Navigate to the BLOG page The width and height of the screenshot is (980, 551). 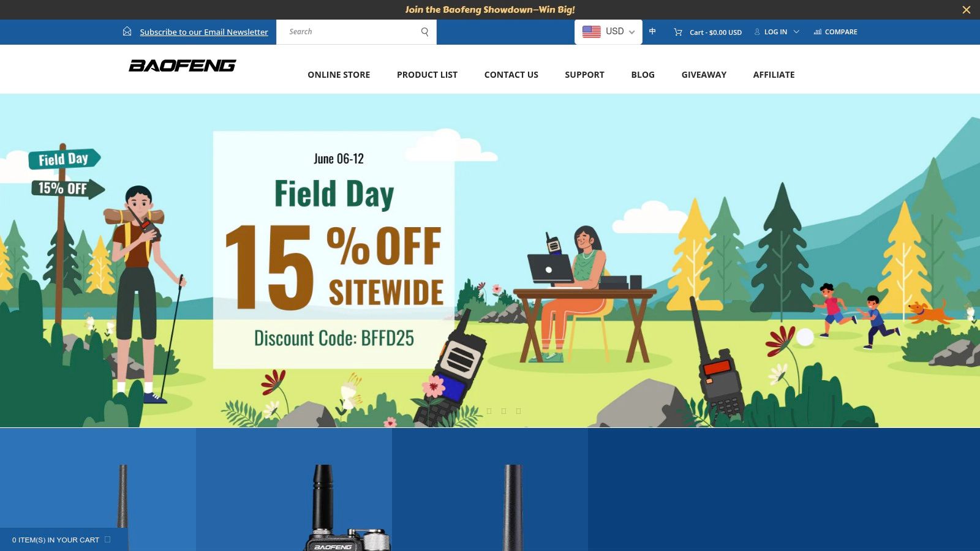point(643,75)
